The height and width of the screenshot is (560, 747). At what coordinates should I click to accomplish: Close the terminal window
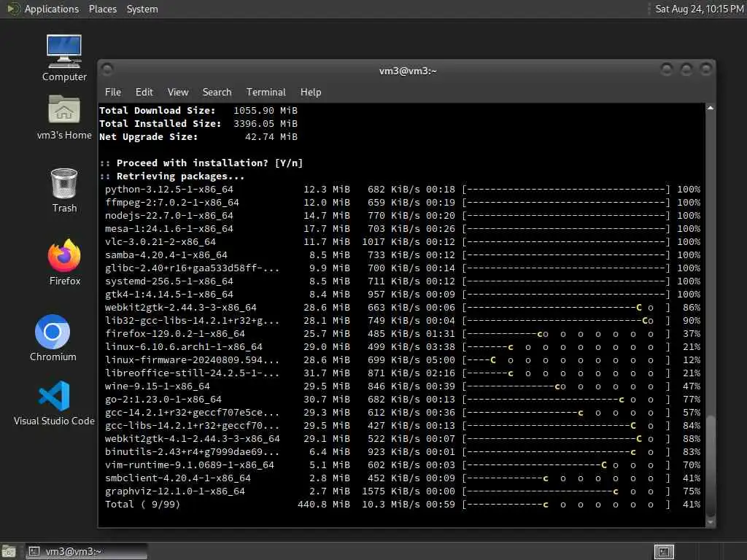pyautogui.click(x=705, y=69)
